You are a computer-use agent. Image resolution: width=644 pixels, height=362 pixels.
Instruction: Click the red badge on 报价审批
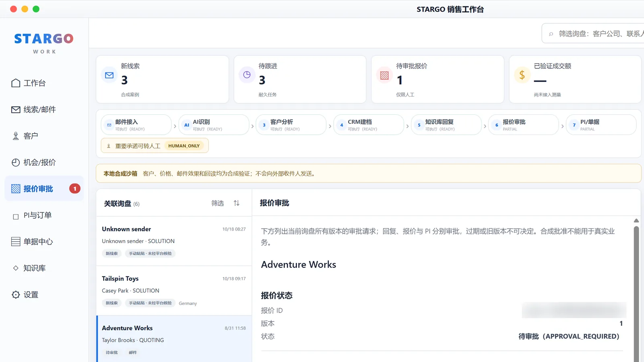pyautogui.click(x=75, y=189)
